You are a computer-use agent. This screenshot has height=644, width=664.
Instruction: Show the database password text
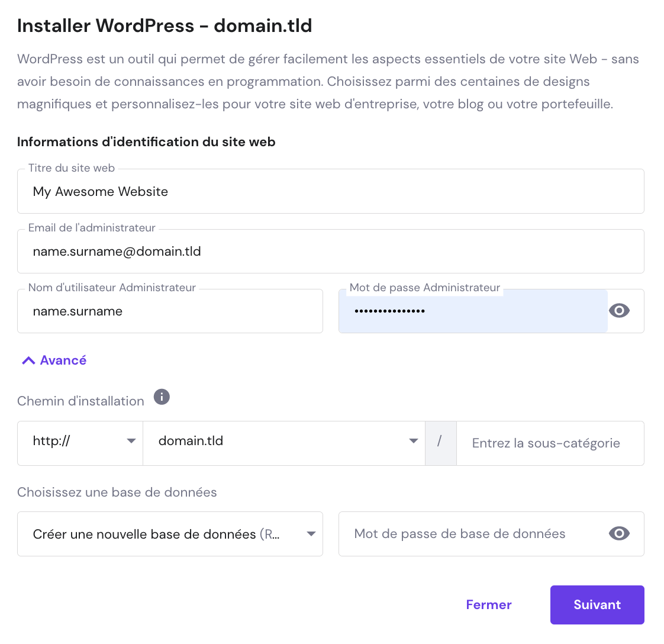(619, 533)
